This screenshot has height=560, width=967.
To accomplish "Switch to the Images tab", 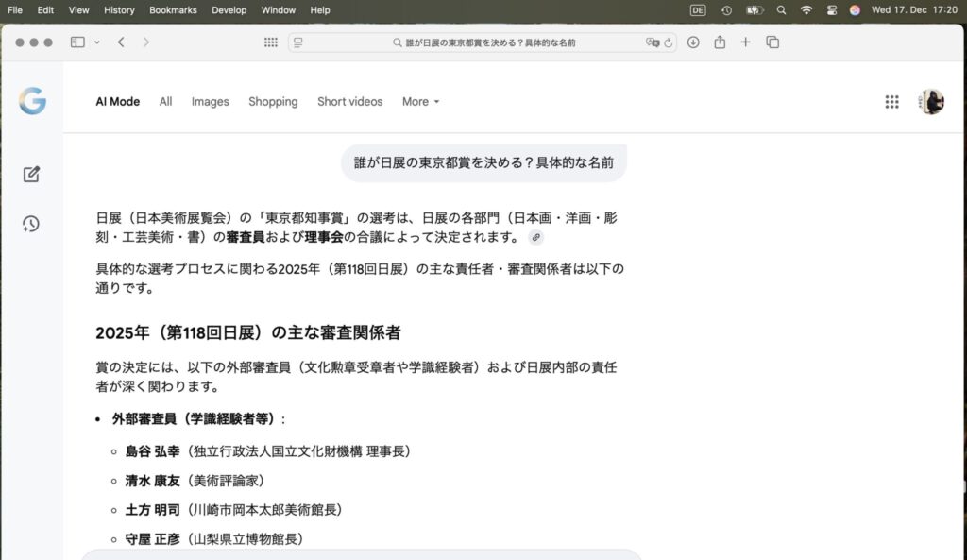I will tap(210, 102).
